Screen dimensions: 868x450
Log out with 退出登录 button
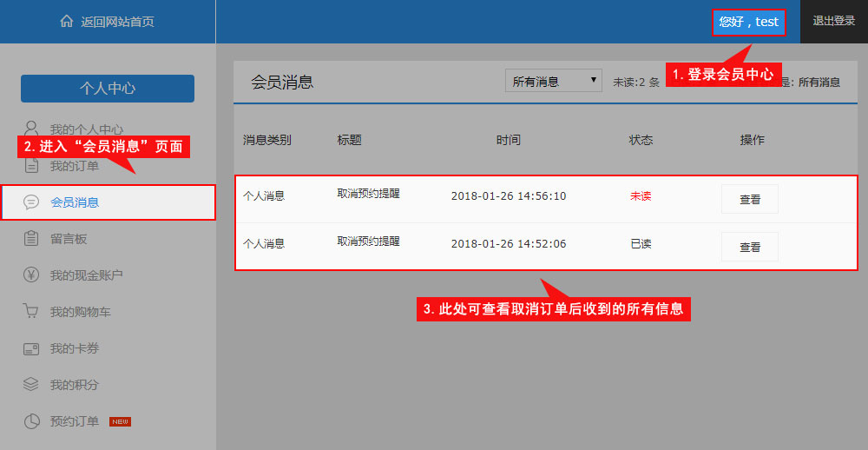833,21
